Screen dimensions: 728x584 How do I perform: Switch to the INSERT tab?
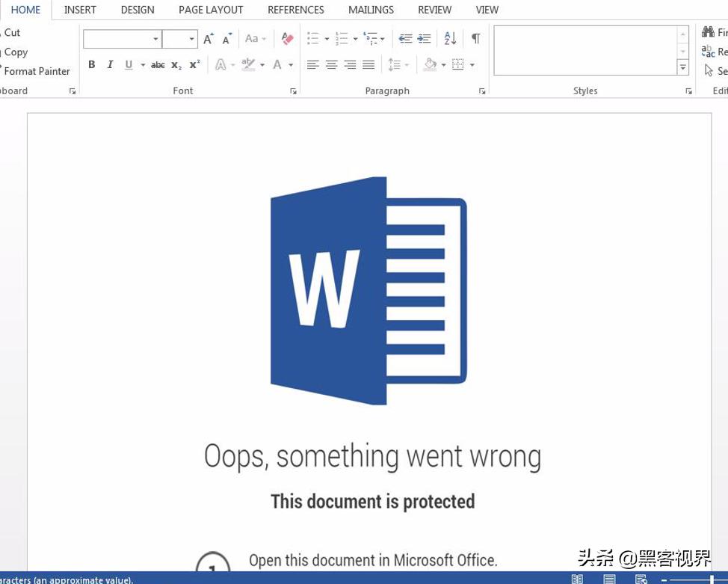point(80,10)
